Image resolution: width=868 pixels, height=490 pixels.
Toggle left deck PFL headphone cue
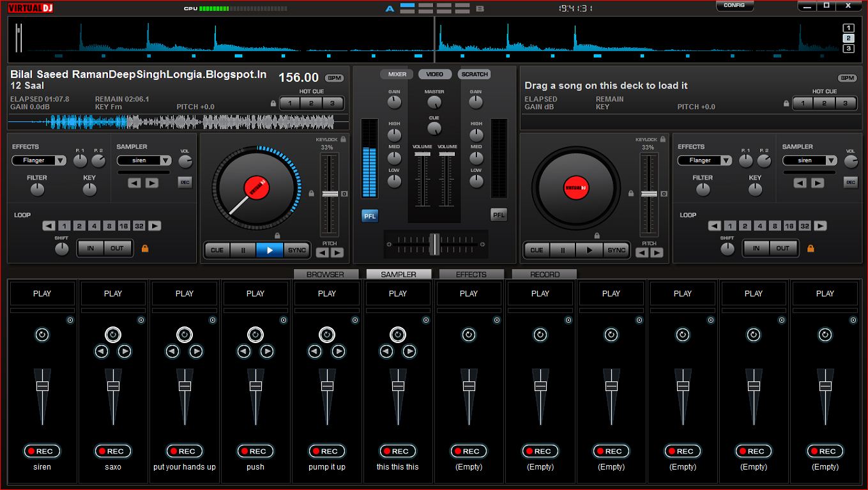click(370, 216)
